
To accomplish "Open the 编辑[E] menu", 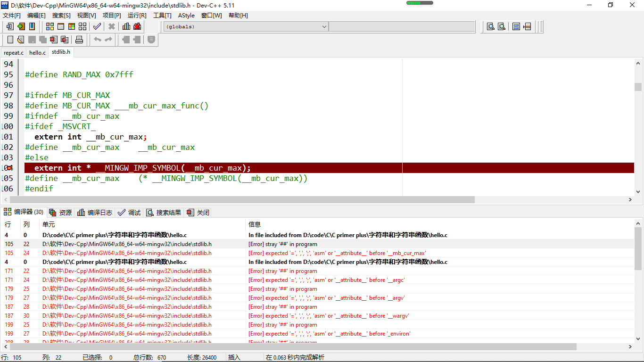I will pyautogui.click(x=36, y=16).
